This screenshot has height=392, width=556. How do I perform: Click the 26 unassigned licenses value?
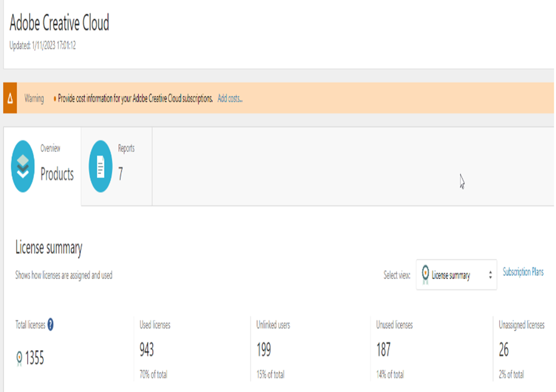[503, 349]
